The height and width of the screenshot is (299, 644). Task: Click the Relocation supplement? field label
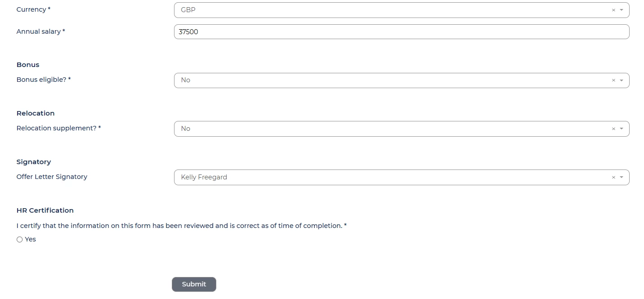[x=58, y=128]
